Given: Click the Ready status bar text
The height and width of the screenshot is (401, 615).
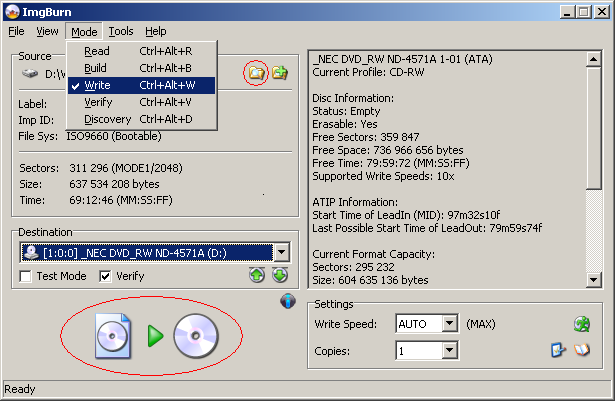Looking at the screenshot, I should point(20,389).
